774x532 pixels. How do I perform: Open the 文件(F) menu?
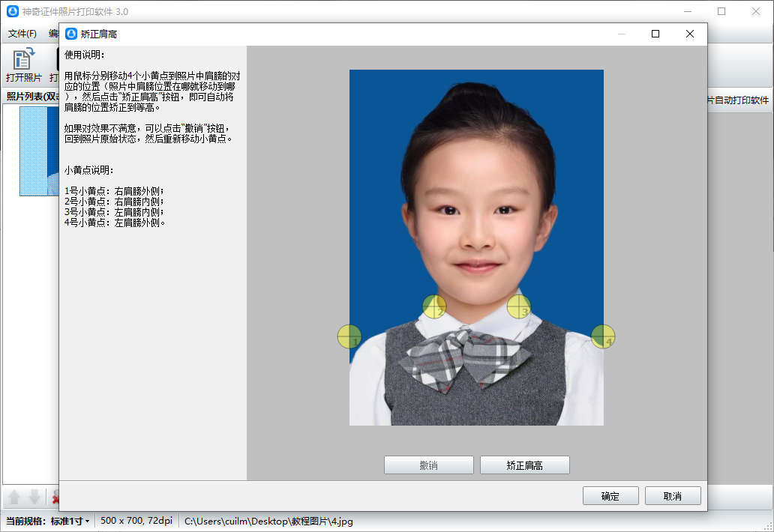coord(22,34)
